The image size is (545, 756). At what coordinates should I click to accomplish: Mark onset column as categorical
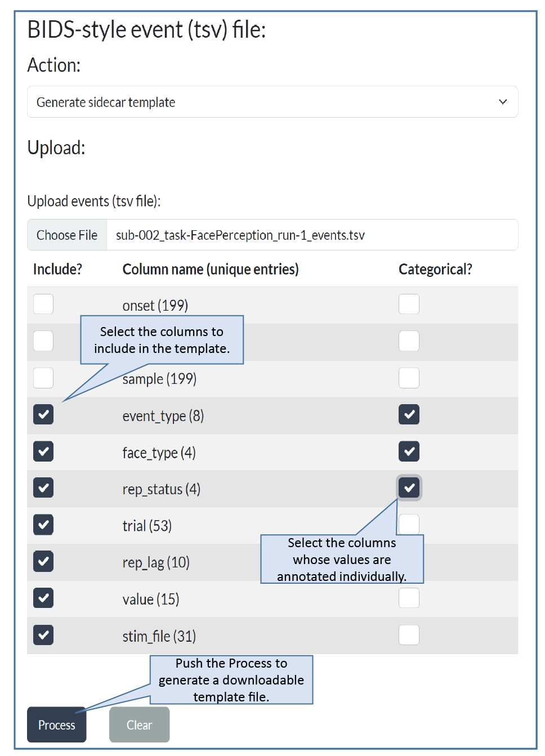coord(409,304)
